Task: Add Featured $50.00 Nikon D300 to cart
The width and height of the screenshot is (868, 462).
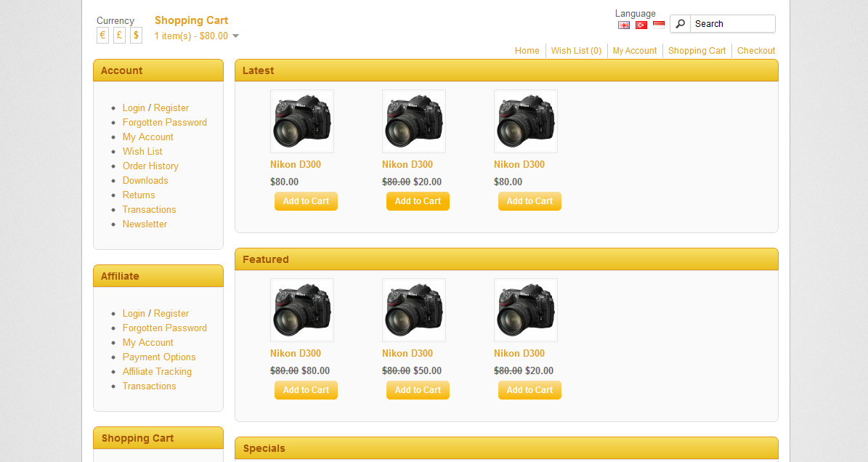Action: (x=418, y=390)
